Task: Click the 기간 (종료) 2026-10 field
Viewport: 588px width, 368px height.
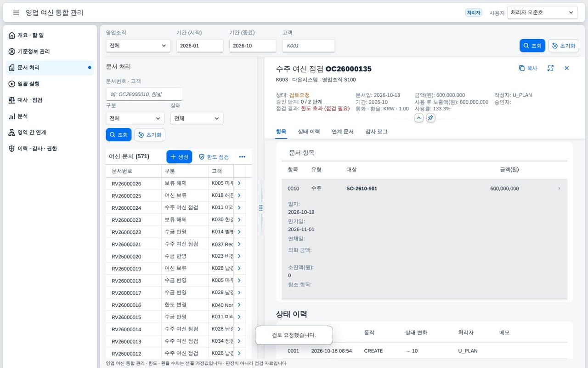Action: [x=253, y=46]
